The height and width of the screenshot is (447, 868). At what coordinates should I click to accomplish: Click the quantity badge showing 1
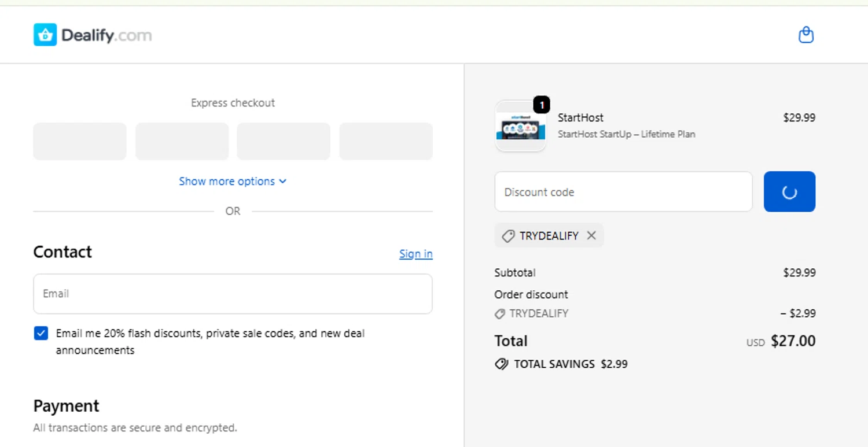(x=542, y=105)
